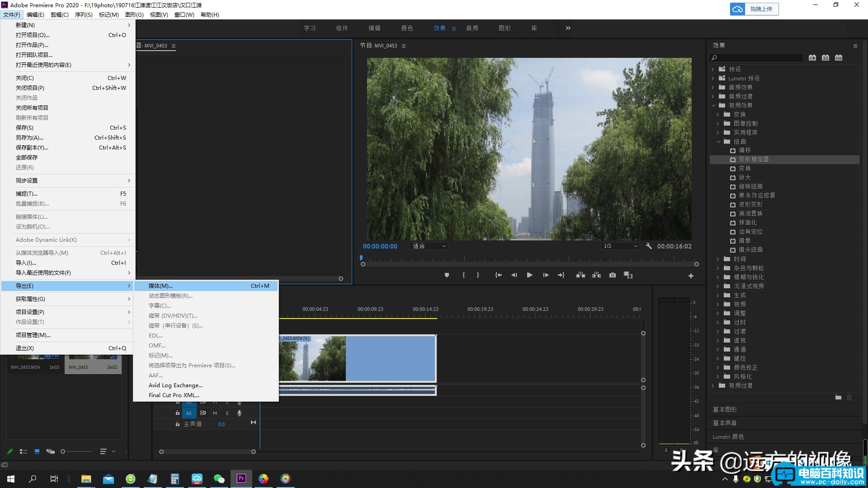The width and height of the screenshot is (868, 488).
Task: Click the cloud upload button 拖拽上传
Action: [x=754, y=9]
